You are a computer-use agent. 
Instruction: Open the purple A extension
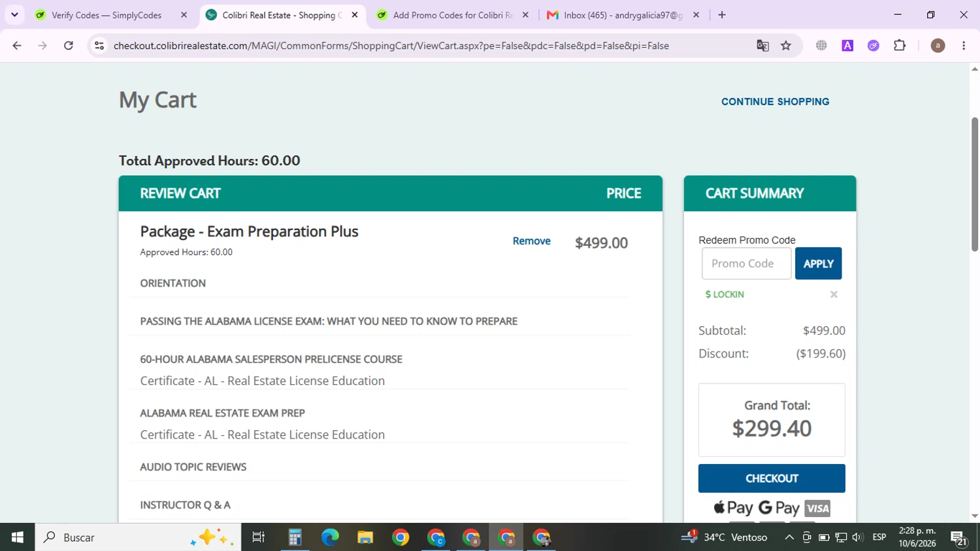coord(847,46)
